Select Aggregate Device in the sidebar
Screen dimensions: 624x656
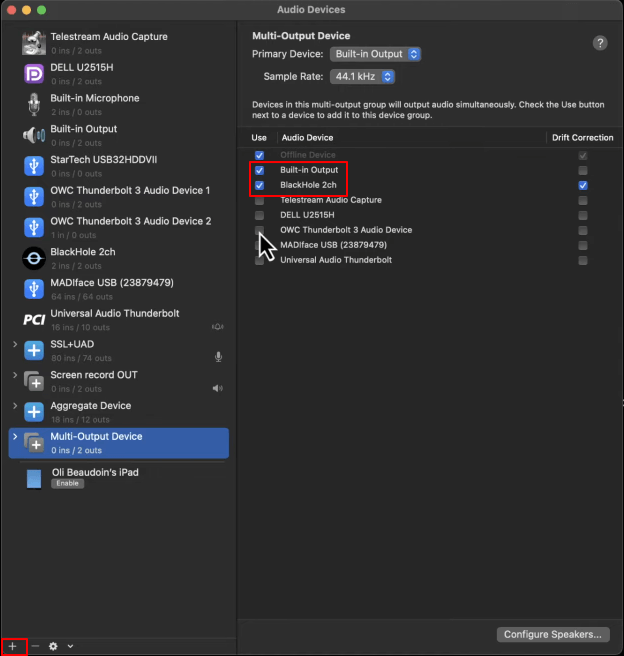pos(90,406)
